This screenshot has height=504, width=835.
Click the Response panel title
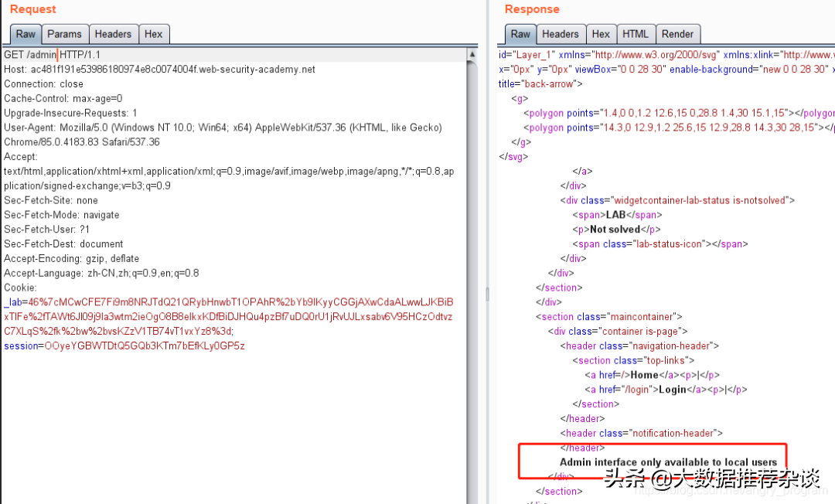tap(532, 9)
